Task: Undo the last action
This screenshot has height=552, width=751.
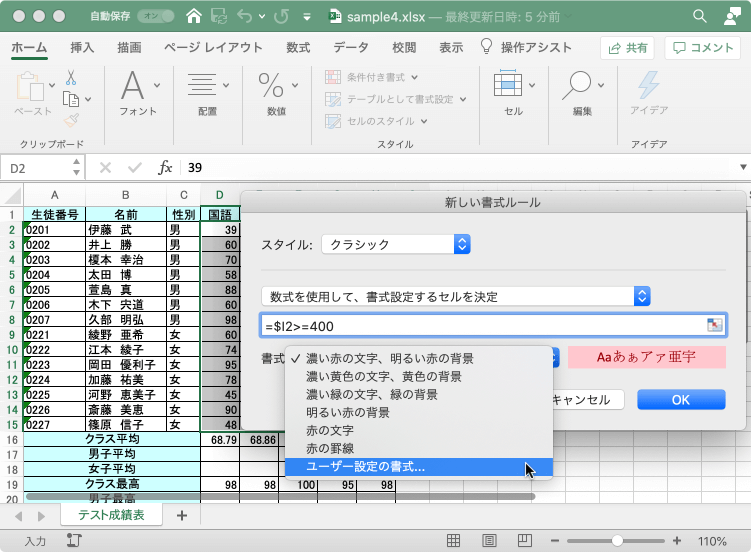Action: 245,16
